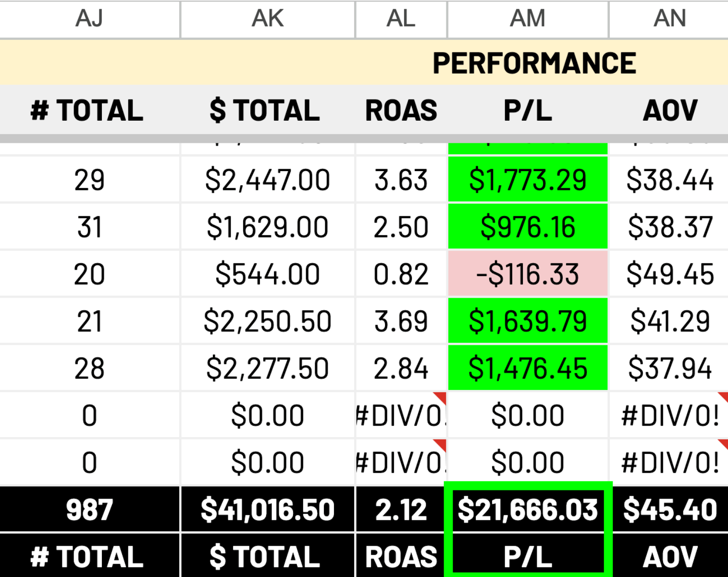Viewport: 728px width, 577px height.
Task: Select the highlighted total P/L $21,666.03
Action: point(528,510)
